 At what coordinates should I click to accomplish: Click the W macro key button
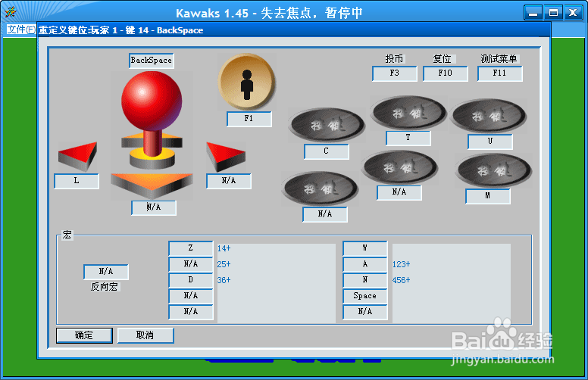coord(365,248)
